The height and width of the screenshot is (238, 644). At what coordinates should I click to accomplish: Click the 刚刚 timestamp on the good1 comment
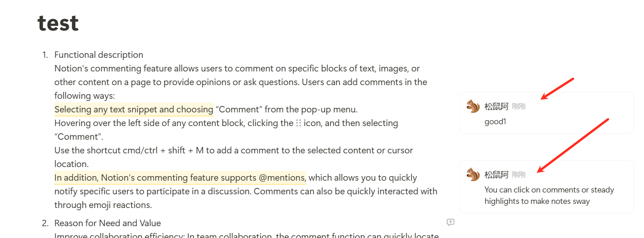[x=518, y=106]
